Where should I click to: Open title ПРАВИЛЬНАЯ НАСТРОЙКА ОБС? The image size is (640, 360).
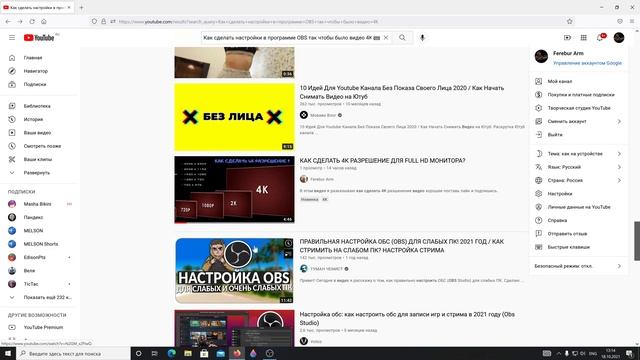point(402,246)
